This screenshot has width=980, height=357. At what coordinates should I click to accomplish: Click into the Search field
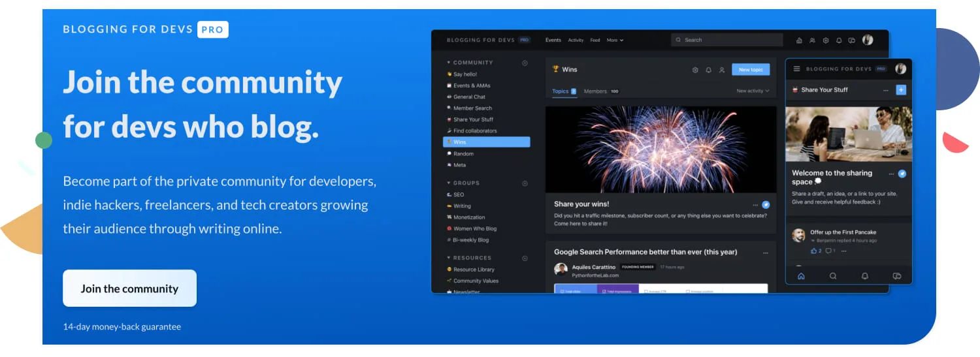click(x=727, y=40)
